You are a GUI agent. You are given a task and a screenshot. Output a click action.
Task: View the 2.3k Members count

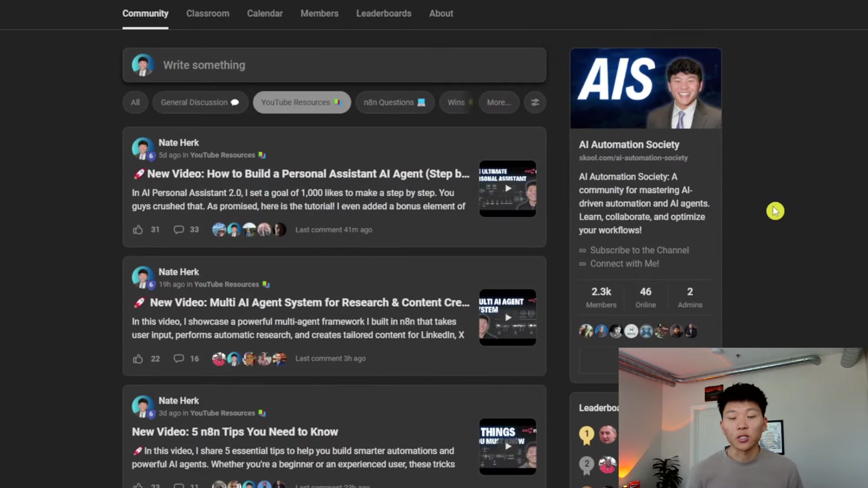(x=601, y=298)
